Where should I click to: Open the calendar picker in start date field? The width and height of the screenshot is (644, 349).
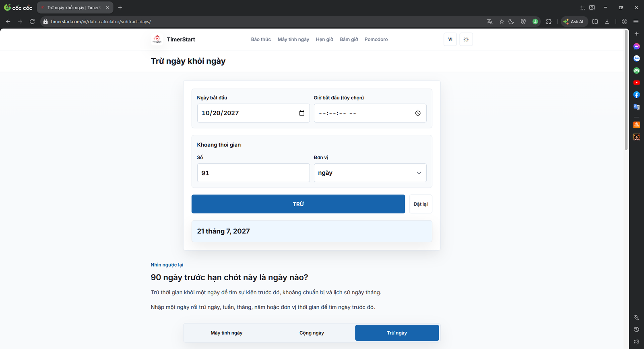coord(302,113)
